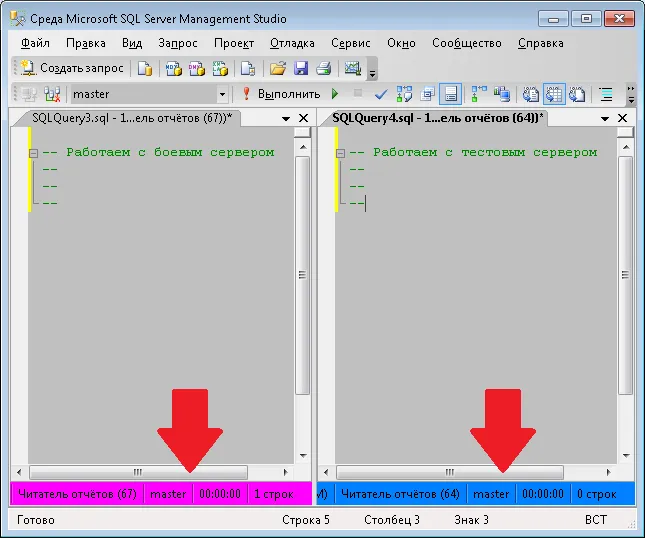Screen dimensions: 645x538
Task: Click down arrow of SQLQuery3 vertical scrollbar
Action: click(x=303, y=455)
